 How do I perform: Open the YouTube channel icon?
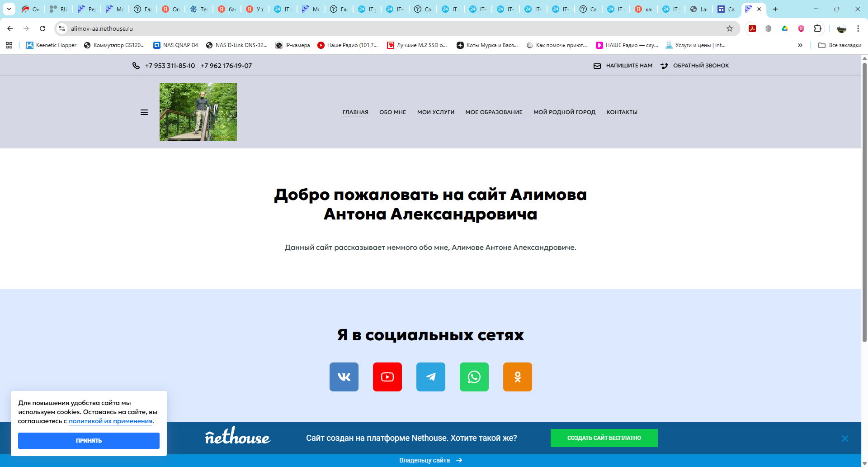point(387,376)
